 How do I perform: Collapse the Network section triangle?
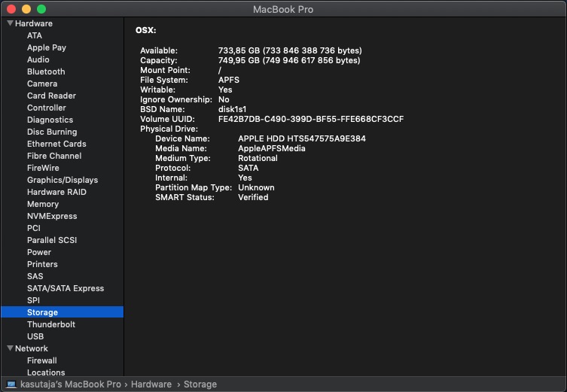tap(10, 348)
